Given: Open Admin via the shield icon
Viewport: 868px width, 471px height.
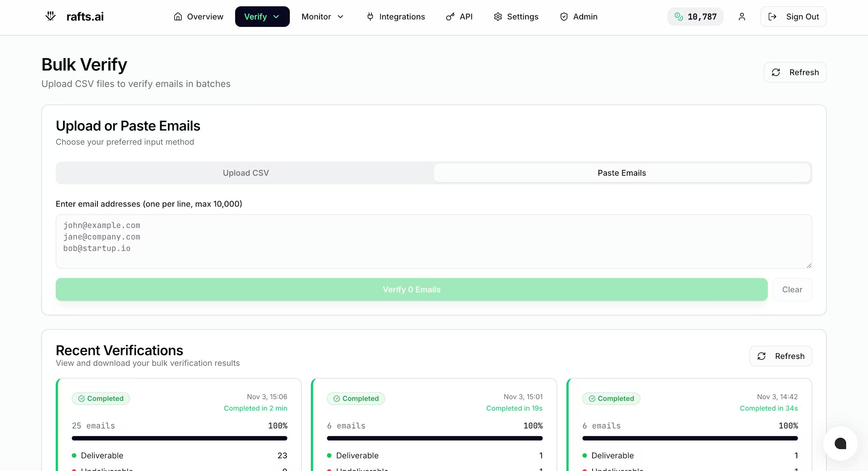Looking at the screenshot, I should [564, 17].
